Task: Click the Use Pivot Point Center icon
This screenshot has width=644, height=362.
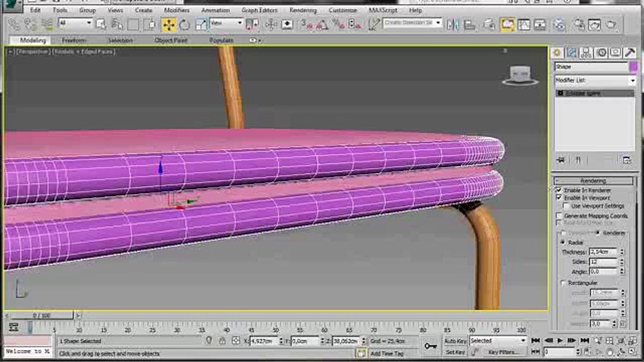Action: click(252, 24)
